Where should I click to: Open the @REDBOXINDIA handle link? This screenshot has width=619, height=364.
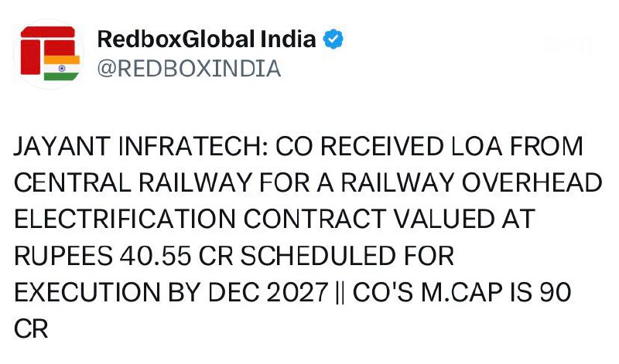coord(188,69)
